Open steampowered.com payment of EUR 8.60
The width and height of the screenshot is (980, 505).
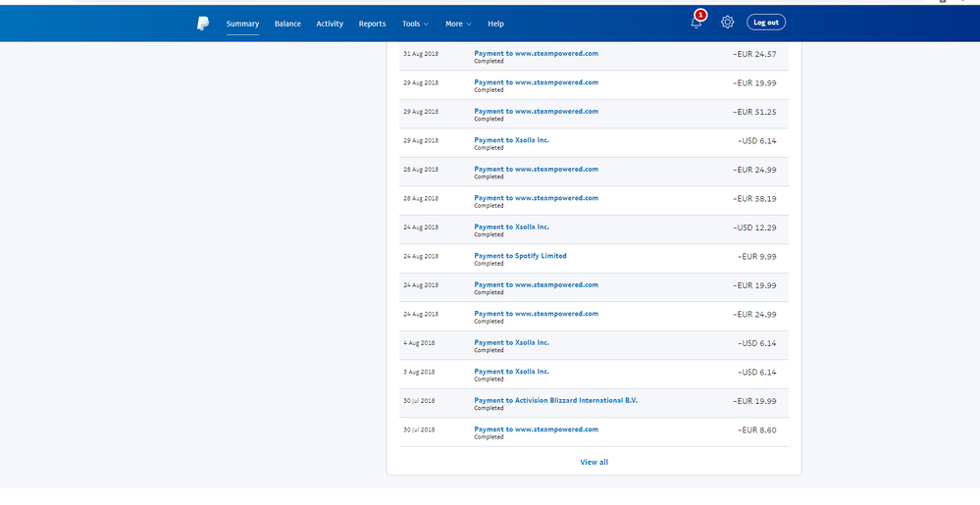[536, 429]
